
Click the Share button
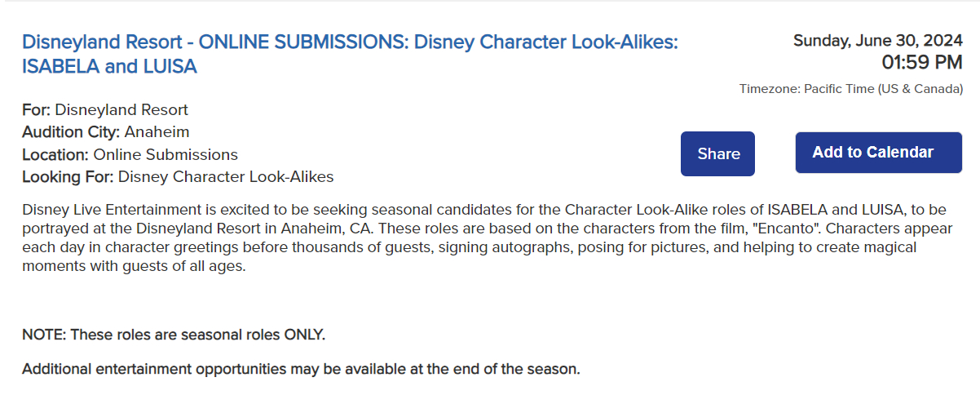tap(717, 153)
